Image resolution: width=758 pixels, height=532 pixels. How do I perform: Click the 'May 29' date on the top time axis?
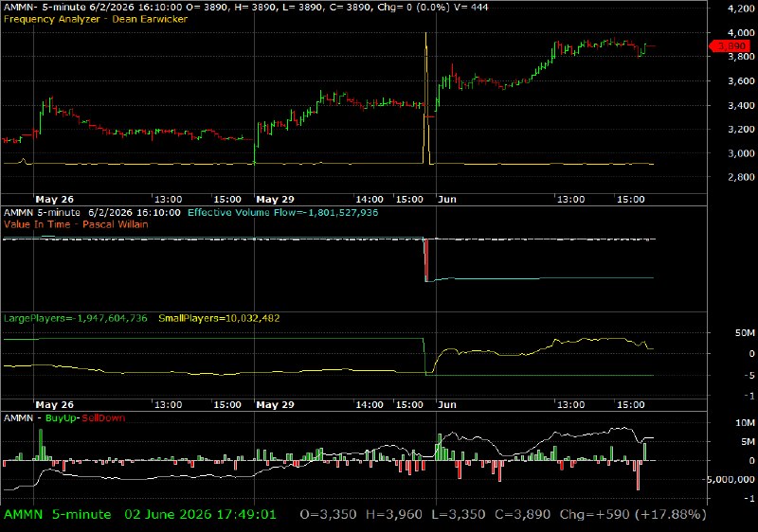[275, 200]
